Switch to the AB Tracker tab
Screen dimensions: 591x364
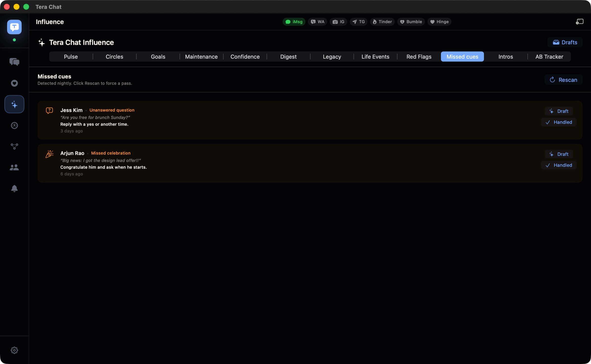[549, 57]
